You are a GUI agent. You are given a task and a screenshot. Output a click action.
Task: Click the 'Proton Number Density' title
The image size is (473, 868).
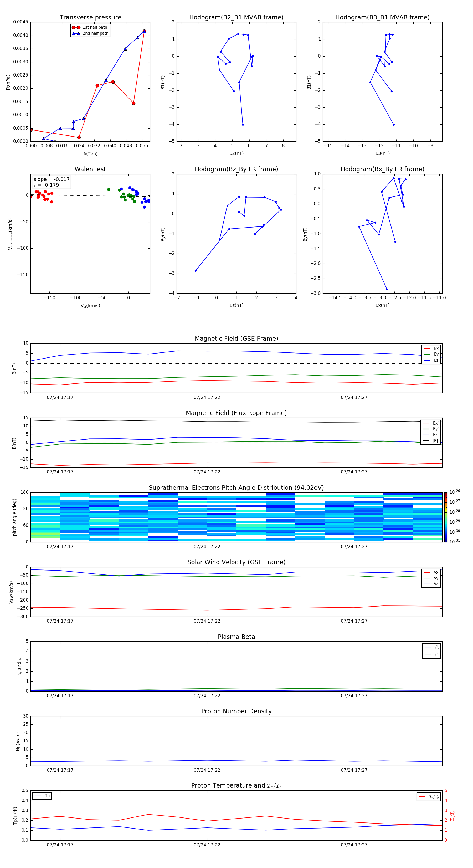point(236,711)
